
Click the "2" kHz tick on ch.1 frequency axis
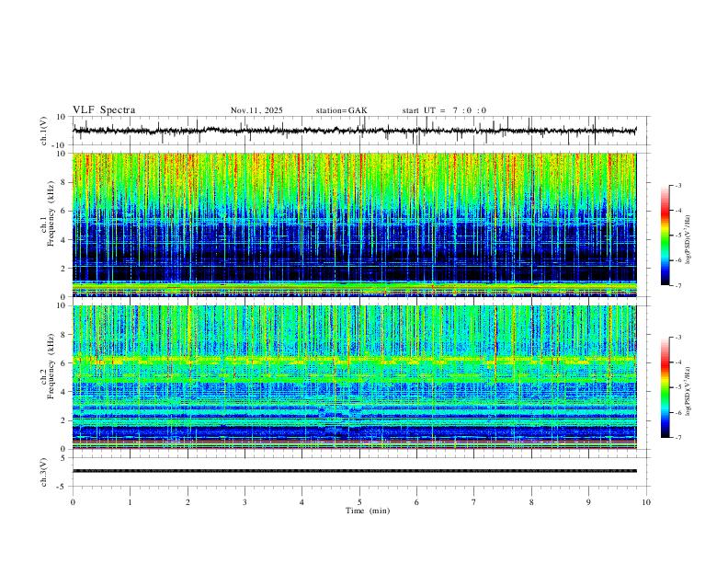pyautogui.click(x=63, y=269)
